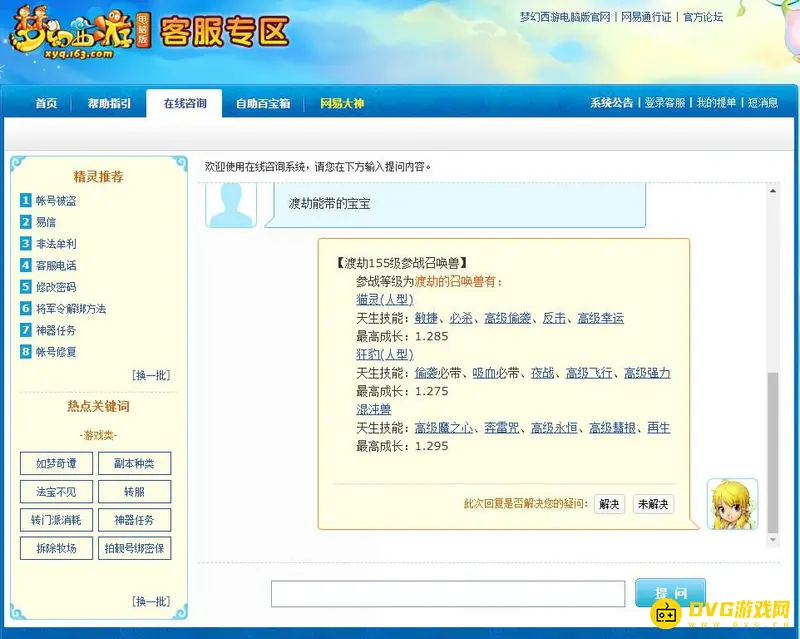Open the 高级永恒 skill link
The image size is (800, 639).
pyautogui.click(x=554, y=428)
